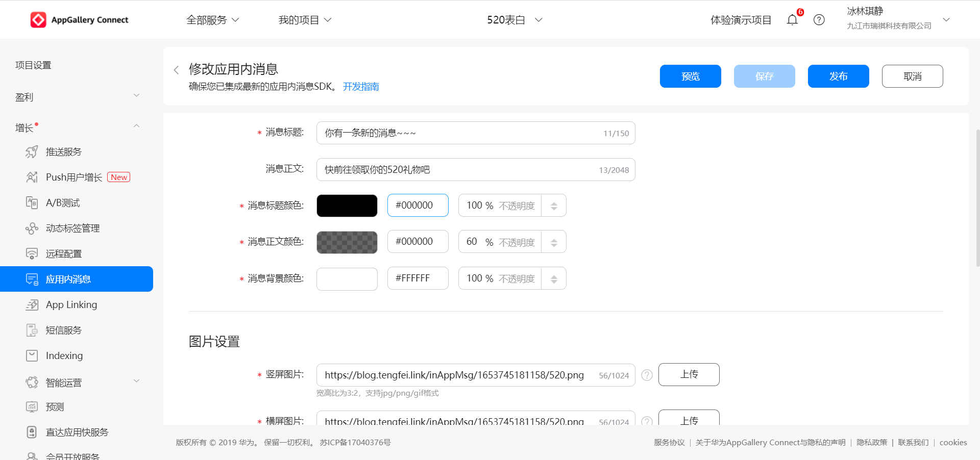This screenshot has height=460, width=980.
Task: Click the 预测 icon
Action: coord(32,406)
